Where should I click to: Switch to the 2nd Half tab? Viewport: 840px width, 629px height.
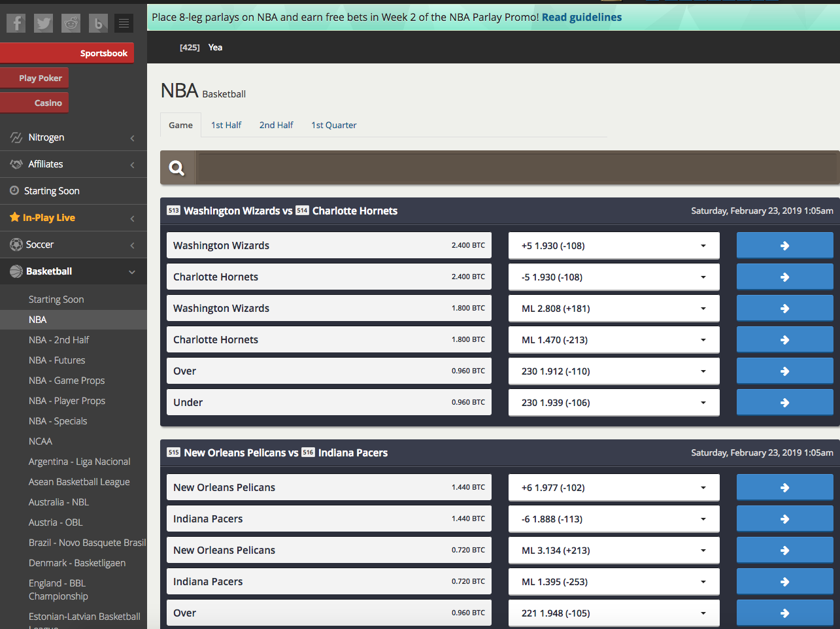click(x=277, y=125)
